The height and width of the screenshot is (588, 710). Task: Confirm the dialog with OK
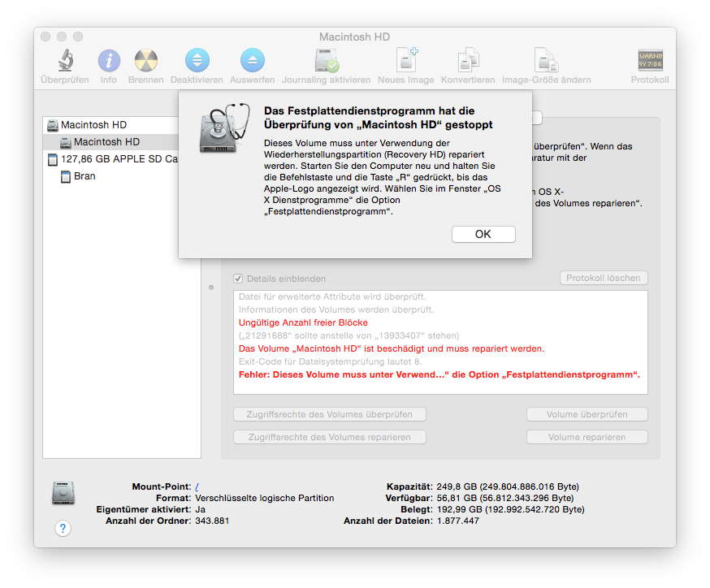tap(483, 234)
